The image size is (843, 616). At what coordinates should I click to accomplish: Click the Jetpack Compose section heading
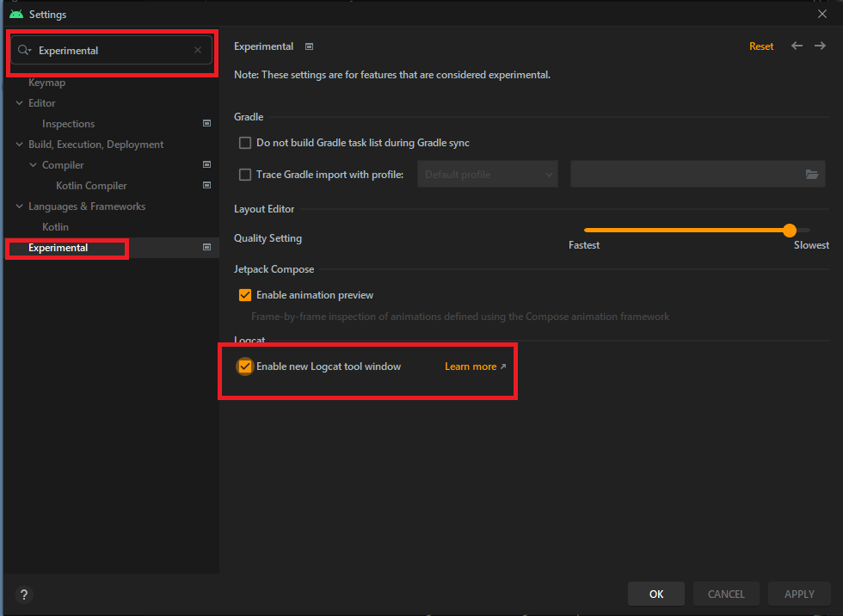point(274,269)
